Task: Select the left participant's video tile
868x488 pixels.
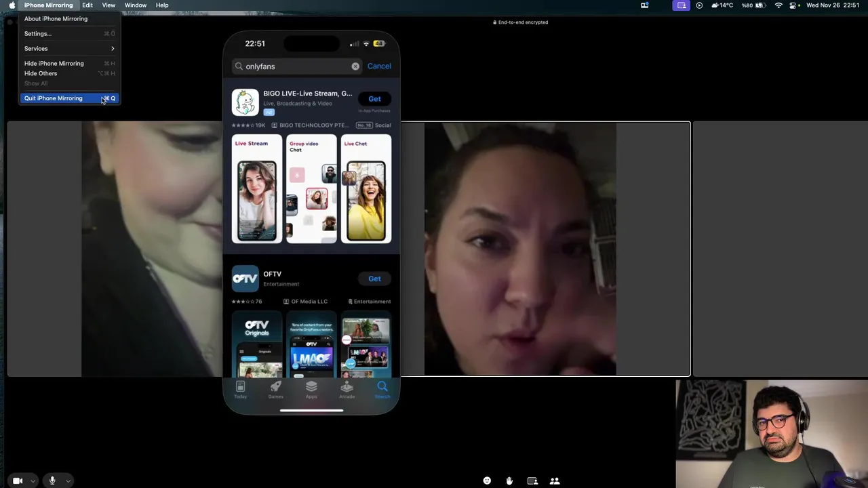Action: pyautogui.click(x=115, y=249)
